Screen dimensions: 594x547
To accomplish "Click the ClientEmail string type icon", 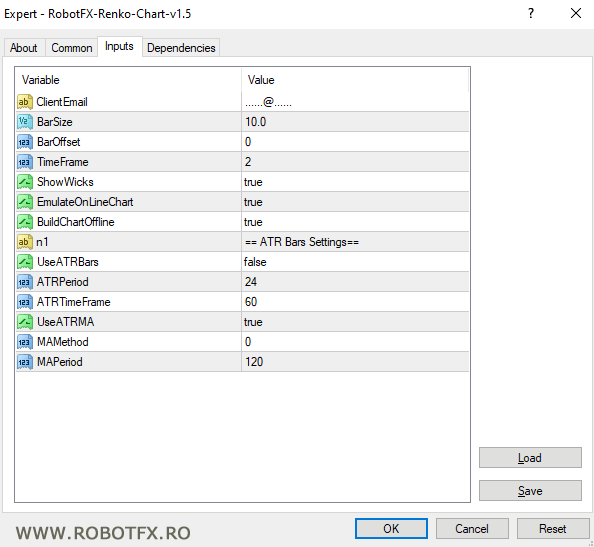I will pos(25,102).
